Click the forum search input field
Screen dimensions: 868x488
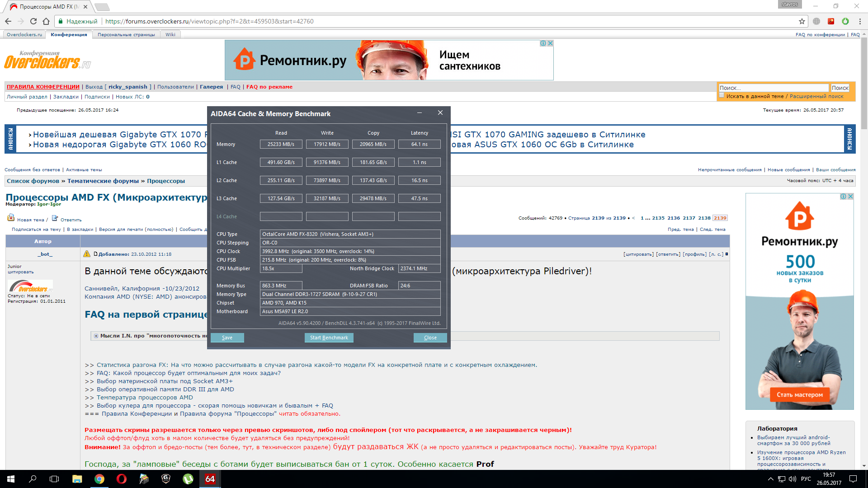click(x=774, y=88)
